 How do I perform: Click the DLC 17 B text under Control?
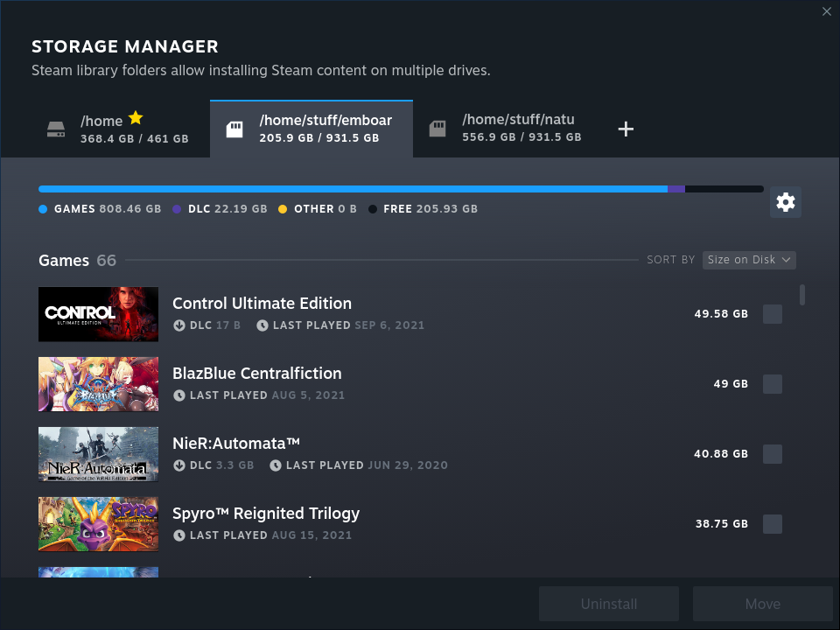click(215, 325)
